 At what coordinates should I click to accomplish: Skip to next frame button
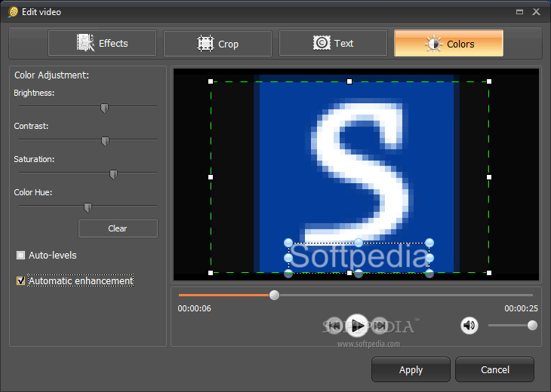380,326
